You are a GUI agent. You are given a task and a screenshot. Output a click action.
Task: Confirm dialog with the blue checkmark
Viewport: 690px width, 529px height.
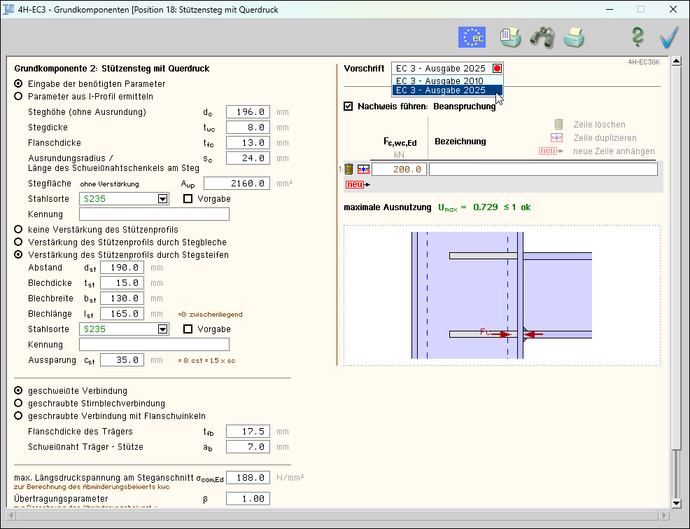669,38
